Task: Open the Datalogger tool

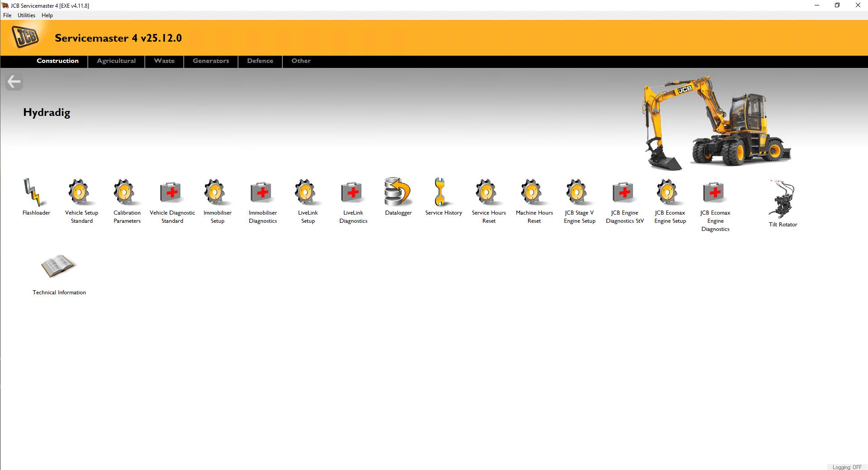Action: coord(398,194)
